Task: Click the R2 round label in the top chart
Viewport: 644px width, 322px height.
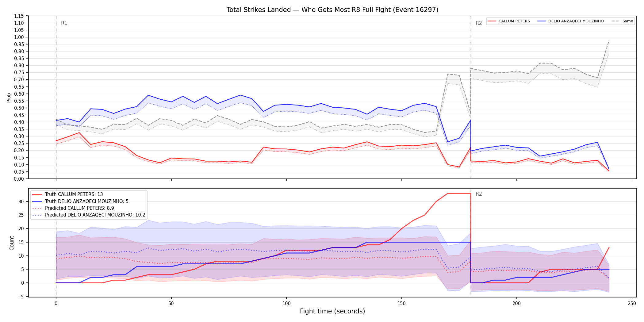Action: 479,23
